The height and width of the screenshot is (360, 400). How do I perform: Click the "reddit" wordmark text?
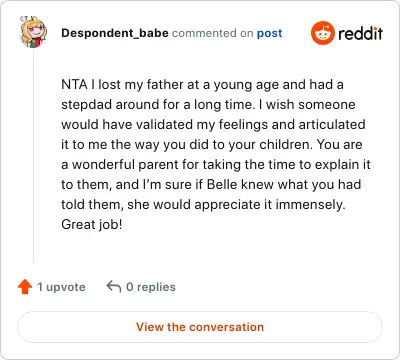(x=360, y=33)
